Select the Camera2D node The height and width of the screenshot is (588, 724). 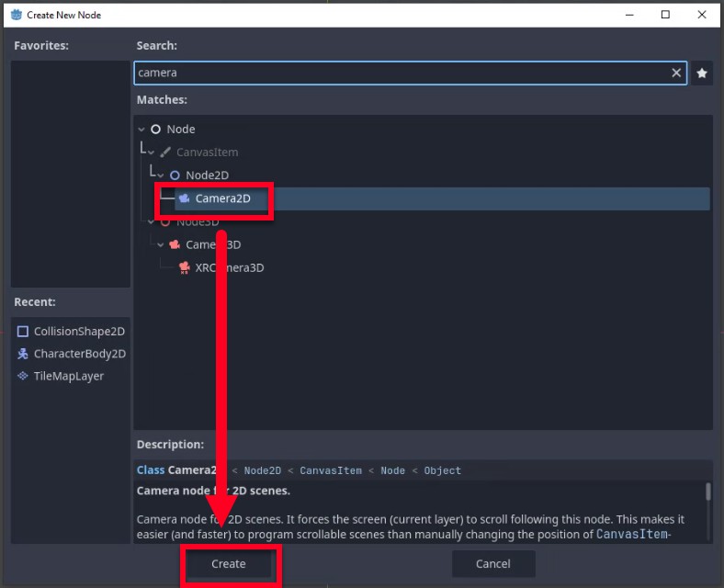[442, 198]
